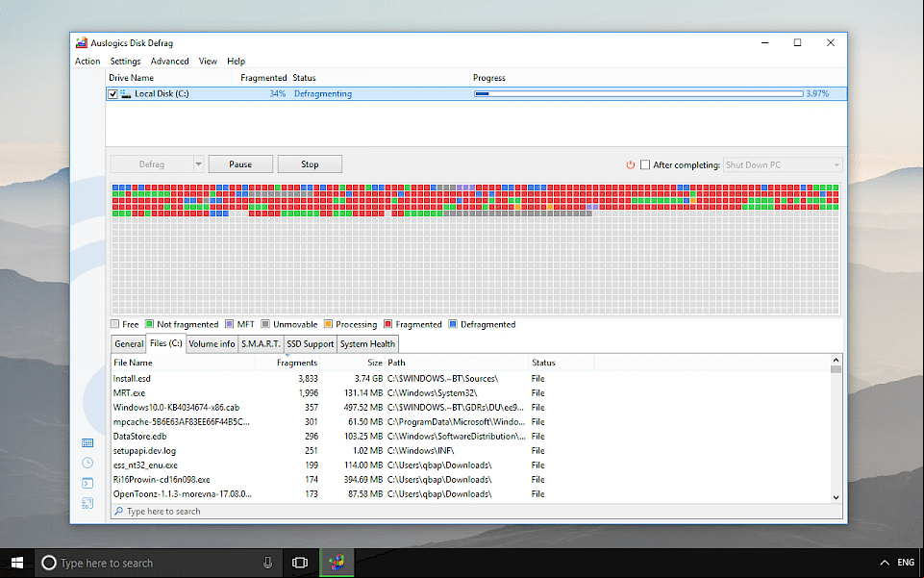Open the Defrag button dropdown arrow
Image resolution: width=924 pixels, height=578 pixels.
199,164
